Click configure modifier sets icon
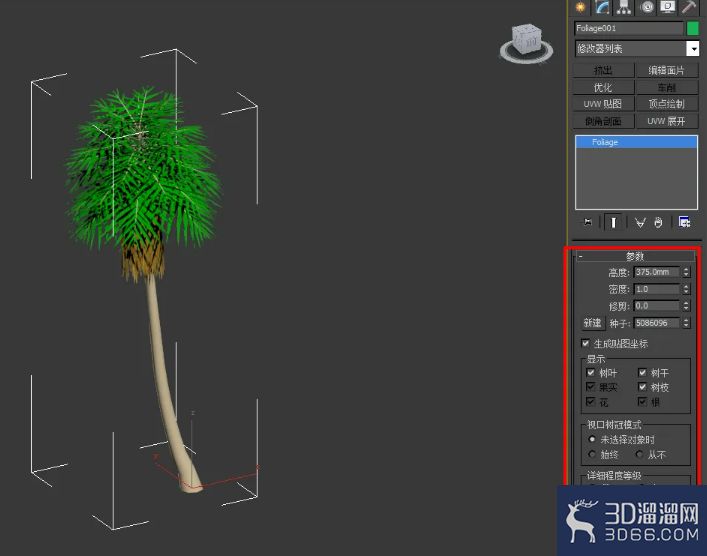 tap(684, 222)
